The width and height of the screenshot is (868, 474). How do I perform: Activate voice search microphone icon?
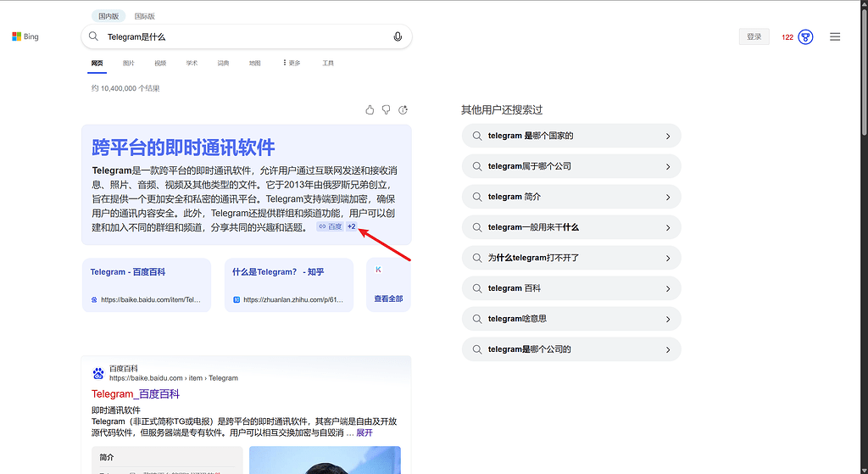click(x=398, y=36)
